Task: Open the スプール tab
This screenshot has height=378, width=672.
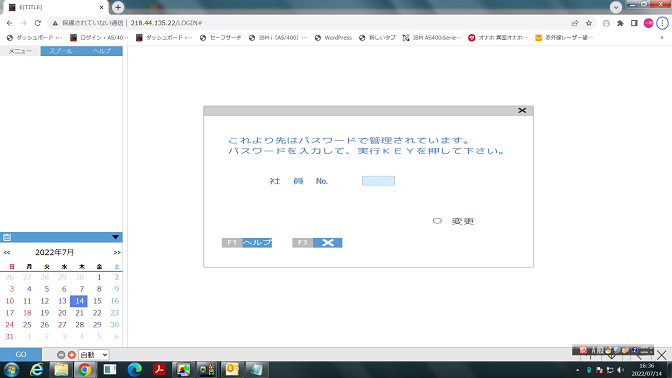Action: click(x=60, y=51)
